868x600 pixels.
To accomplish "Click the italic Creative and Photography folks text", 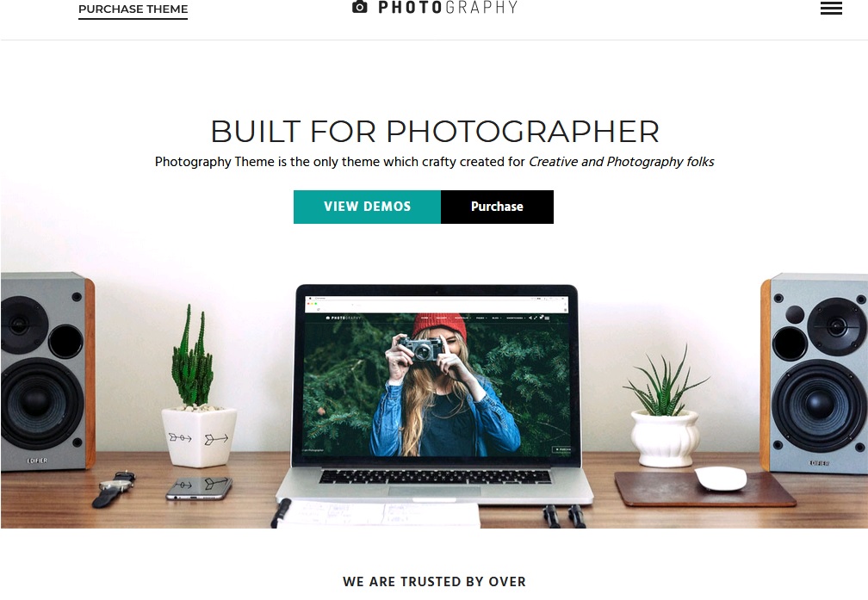I will click(x=621, y=162).
